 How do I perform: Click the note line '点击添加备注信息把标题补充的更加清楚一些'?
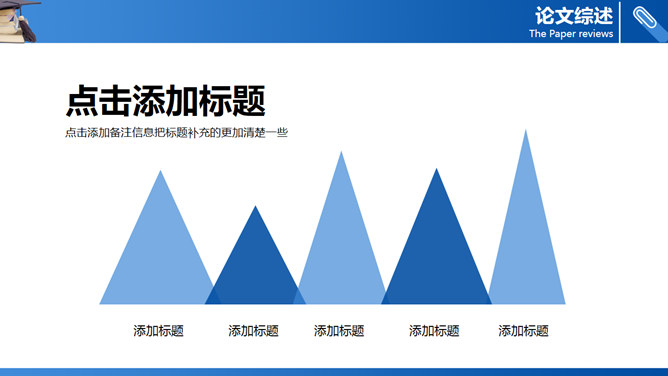[176, 132]
